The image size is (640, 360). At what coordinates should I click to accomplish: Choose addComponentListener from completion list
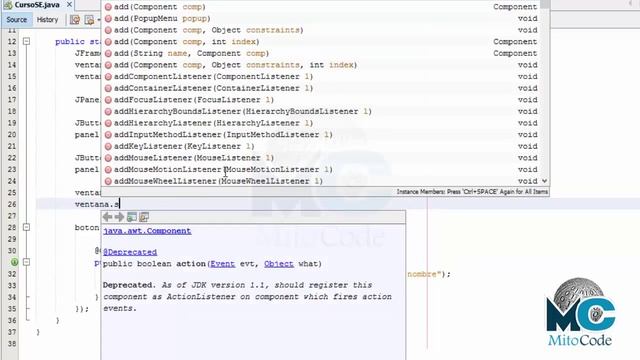(x=322, y=76)
